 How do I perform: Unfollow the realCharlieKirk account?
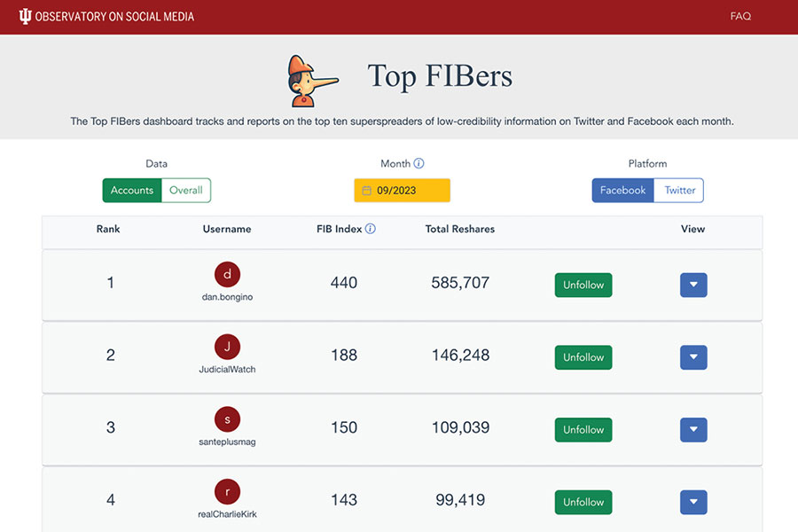click(x=583, y=502)
